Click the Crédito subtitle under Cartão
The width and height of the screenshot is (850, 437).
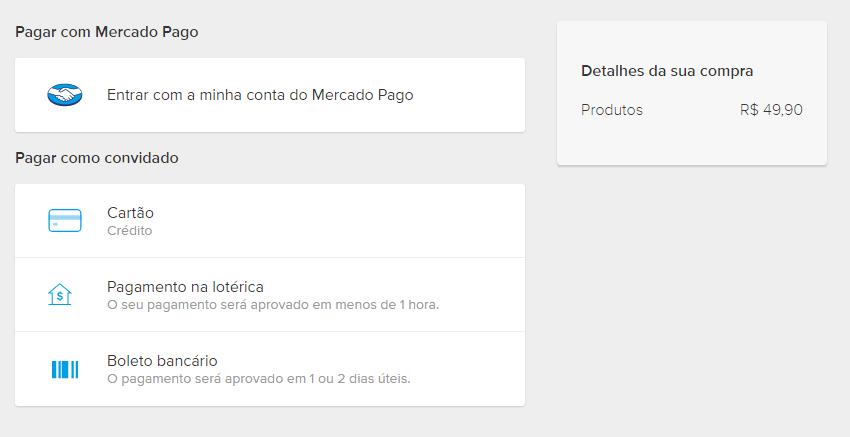(130, 230)
